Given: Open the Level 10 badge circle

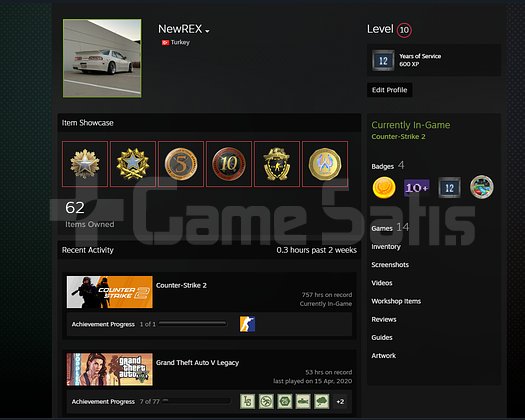Looking at the screenshot, I should 404,30.
